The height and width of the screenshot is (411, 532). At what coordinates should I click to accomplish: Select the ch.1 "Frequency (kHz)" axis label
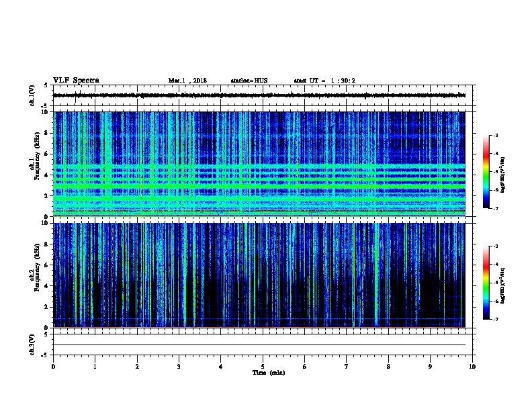(37, 156)
